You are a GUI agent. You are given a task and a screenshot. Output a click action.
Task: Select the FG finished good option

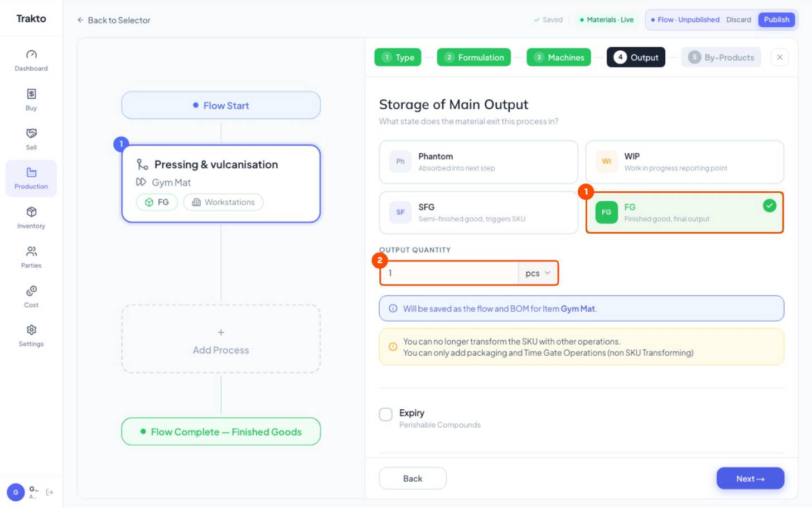coord(685,213)
